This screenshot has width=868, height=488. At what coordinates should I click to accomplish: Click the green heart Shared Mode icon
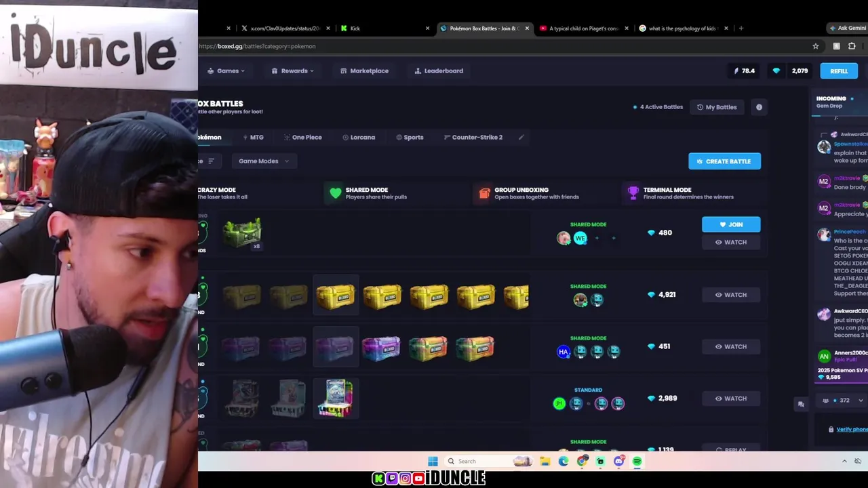click(335, 193)
